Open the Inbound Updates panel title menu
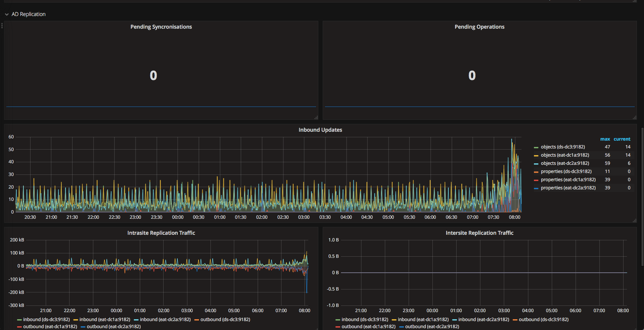 (320, 130)
